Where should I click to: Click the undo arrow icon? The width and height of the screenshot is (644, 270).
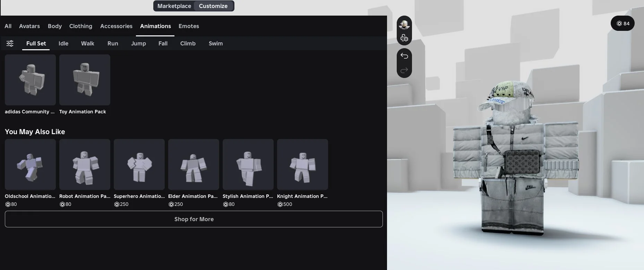[x=404, y=56]
